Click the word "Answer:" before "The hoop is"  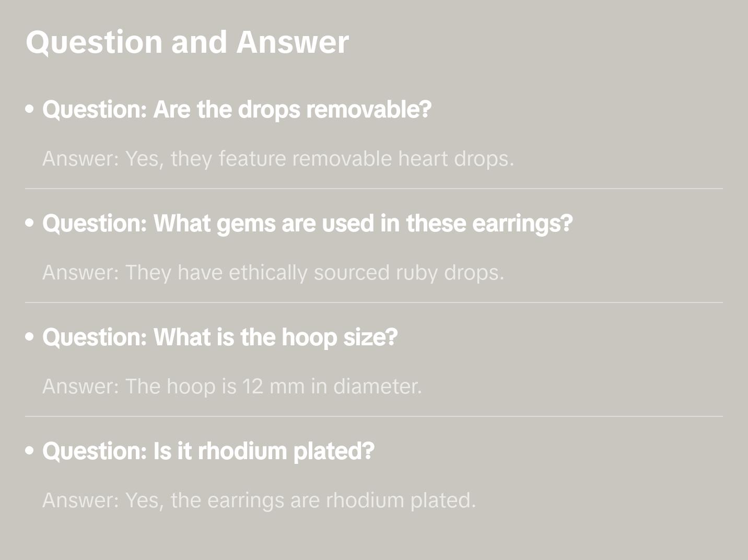pyautogui.click(x=81, y=386)
